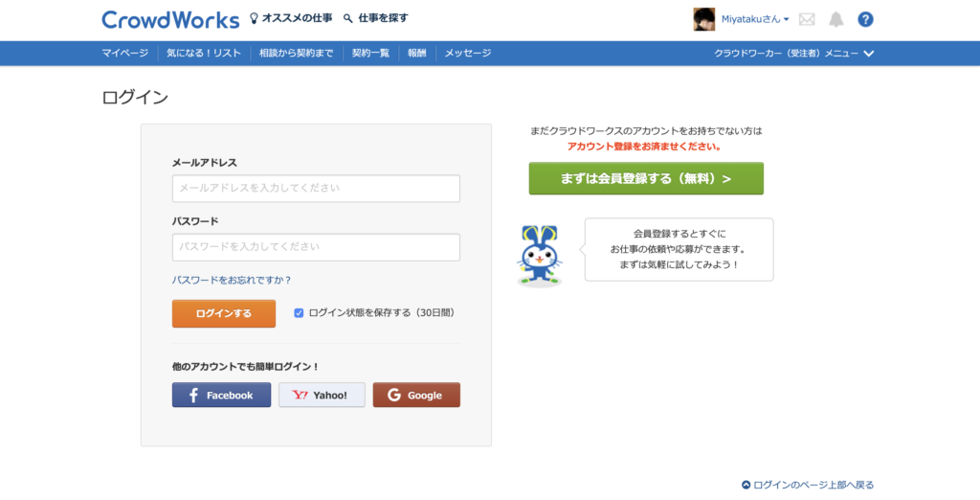Click the 他のアカウントでも簡単ログイン！ text
This screenshot has width=980, height=500.
click(x=246, y=367)
